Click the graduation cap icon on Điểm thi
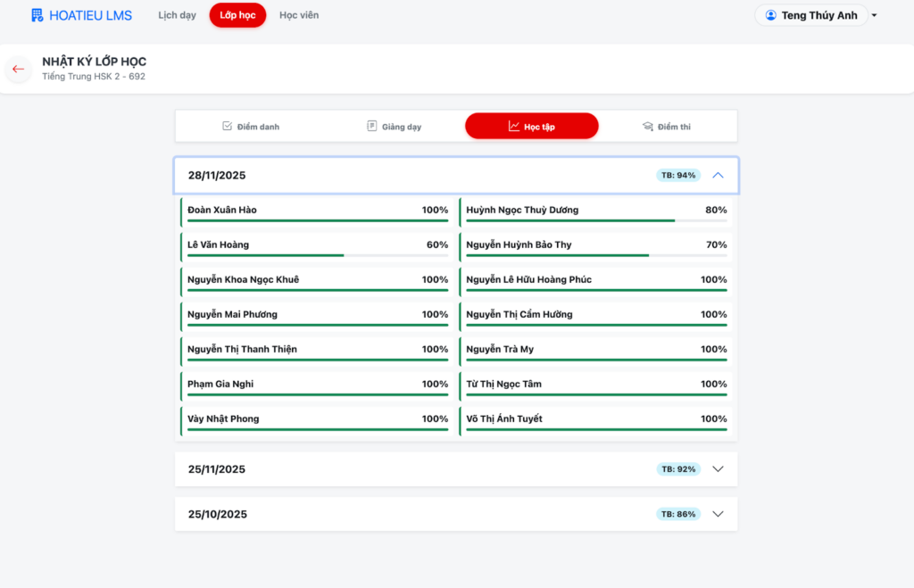 click(x=648, y=127)
